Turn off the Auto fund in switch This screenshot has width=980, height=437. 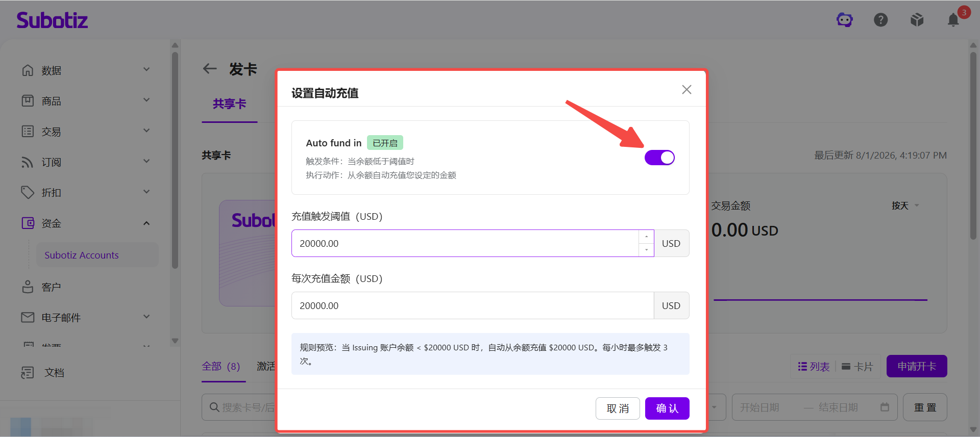[x=659, y=158]
